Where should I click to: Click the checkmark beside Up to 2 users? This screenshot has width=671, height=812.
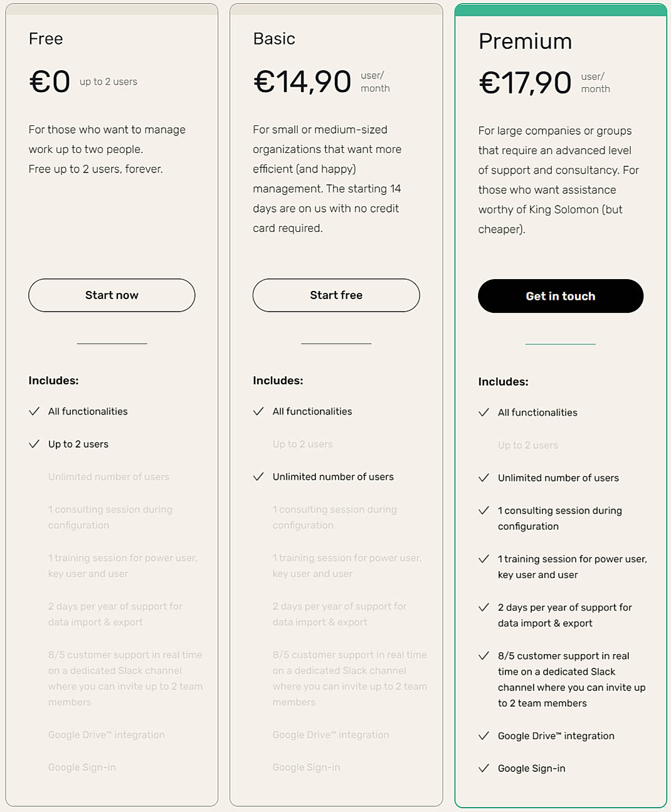coord(34,444)
